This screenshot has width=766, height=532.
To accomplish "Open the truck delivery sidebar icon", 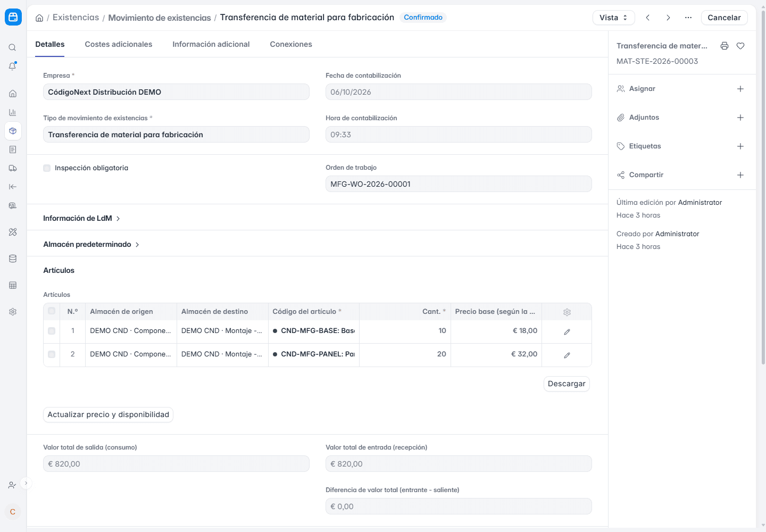I will [13, 168].
